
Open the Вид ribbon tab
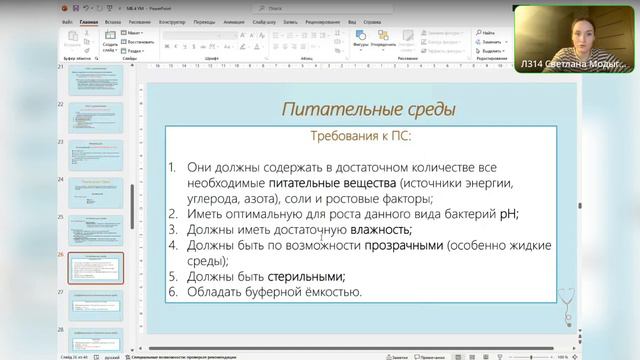pos(352,22)
